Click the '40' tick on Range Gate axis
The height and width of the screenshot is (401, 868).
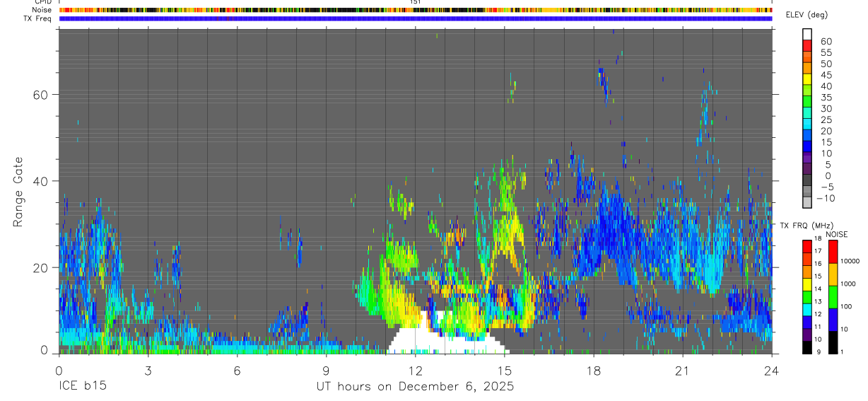(40, 181)
